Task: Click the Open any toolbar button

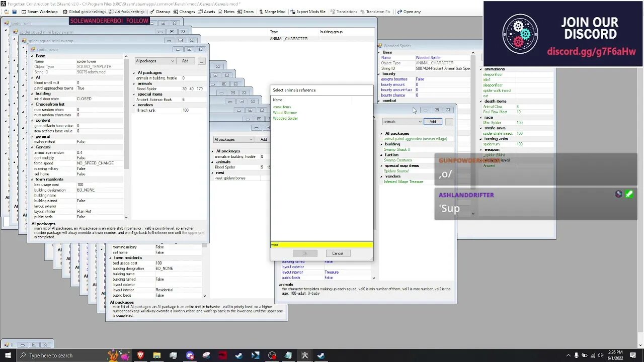Action: point(409,12)
